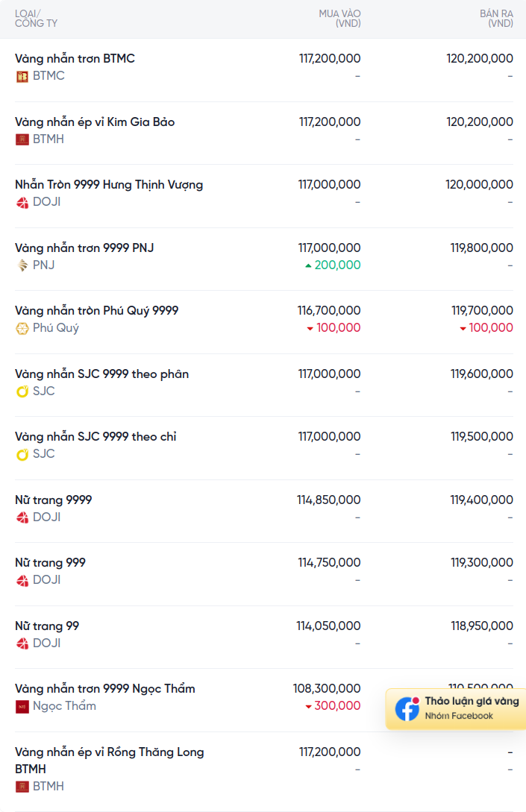Click the SJC ring icon under 'theo phân'

[22, 391]
